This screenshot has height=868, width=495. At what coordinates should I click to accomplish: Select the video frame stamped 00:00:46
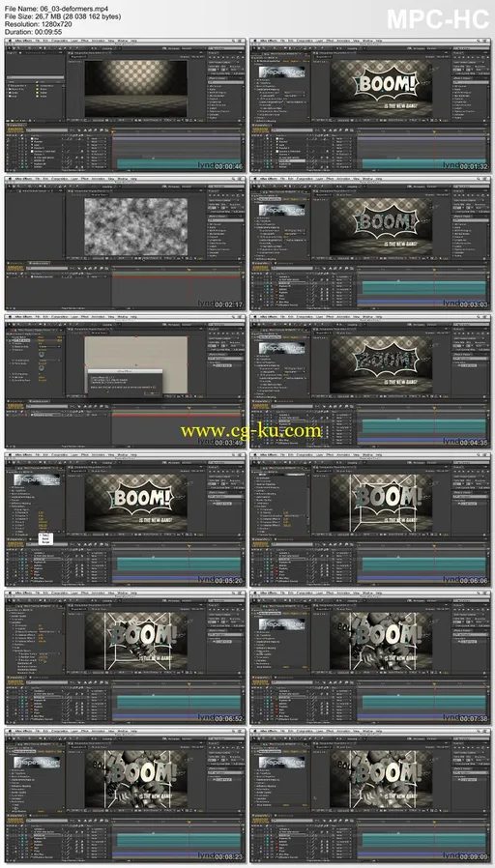[x=125, y=105]
